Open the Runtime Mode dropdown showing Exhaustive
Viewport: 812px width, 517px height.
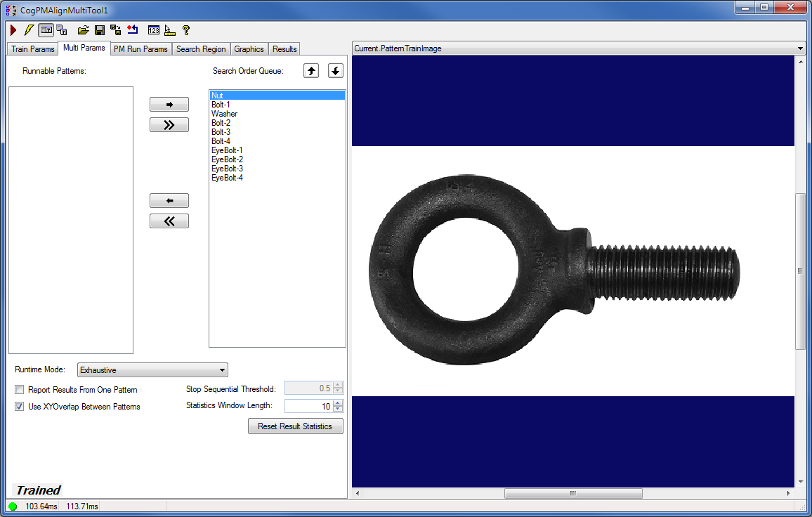[x=222, y=369]
